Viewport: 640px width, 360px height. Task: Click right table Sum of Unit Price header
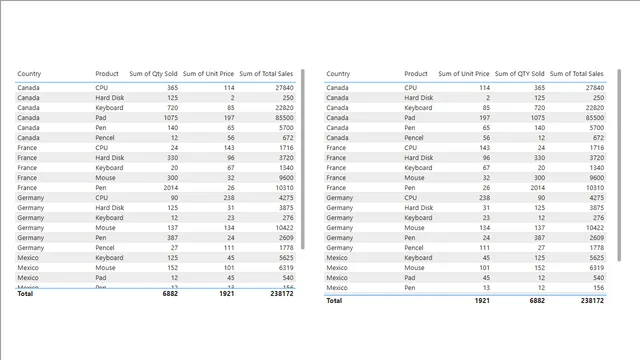point(464,74)
